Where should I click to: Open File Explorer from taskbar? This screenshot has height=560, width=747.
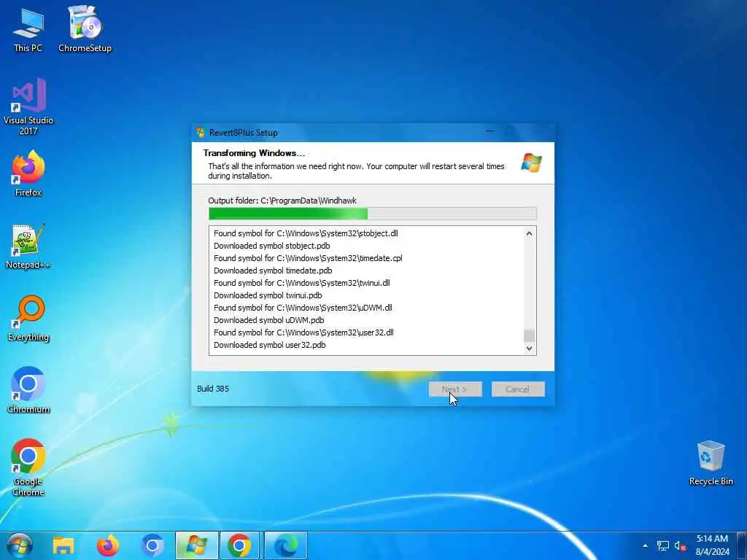pos(63,545)
